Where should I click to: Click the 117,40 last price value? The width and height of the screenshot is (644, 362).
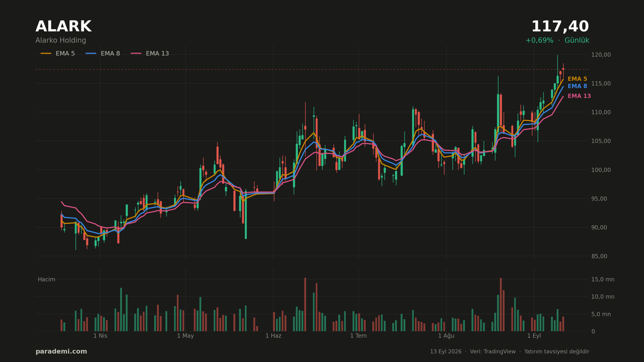click(x=560, y=27)
